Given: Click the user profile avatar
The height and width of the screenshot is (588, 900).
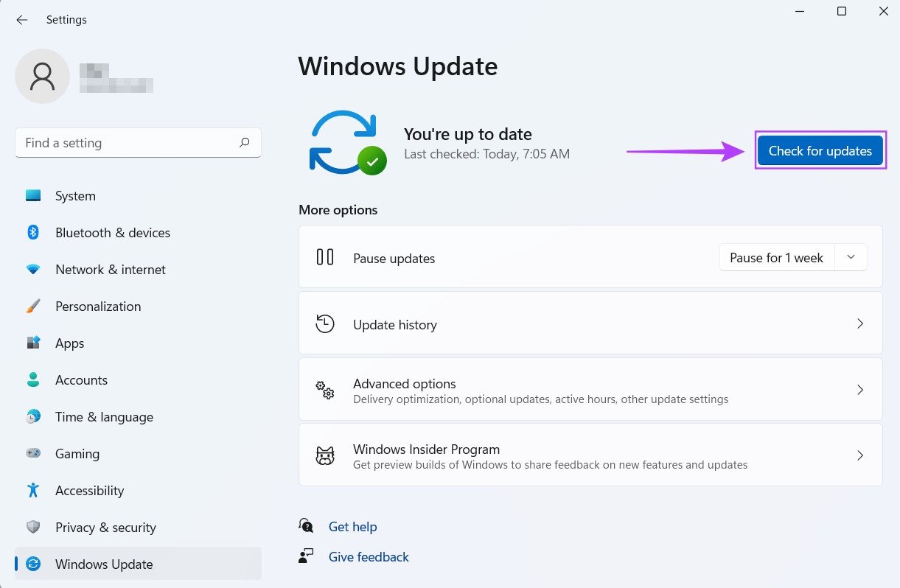Looking at the screenshot, I should pyautogui.click(x=43, y=77).
